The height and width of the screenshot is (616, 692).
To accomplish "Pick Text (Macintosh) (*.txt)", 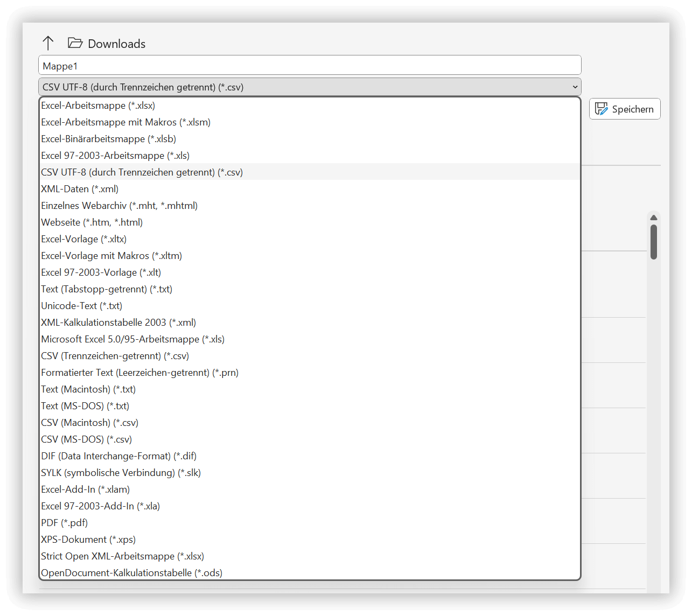I will click(310, 389).
